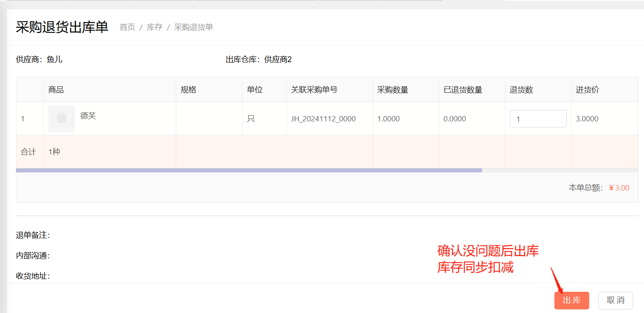Click the 采购数量 column header
Screen dimensions: 644x313
pyautogui.click(x=393, y=90)
